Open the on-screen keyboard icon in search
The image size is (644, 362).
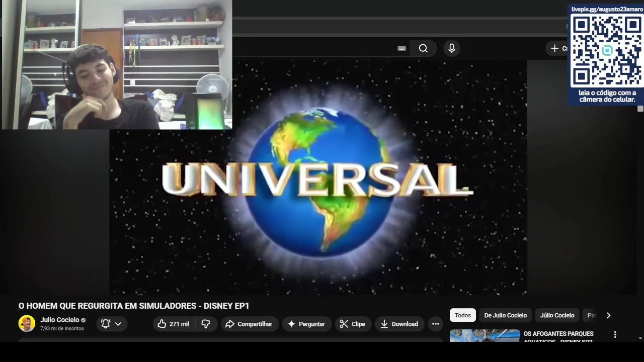(x=401, y=48)
